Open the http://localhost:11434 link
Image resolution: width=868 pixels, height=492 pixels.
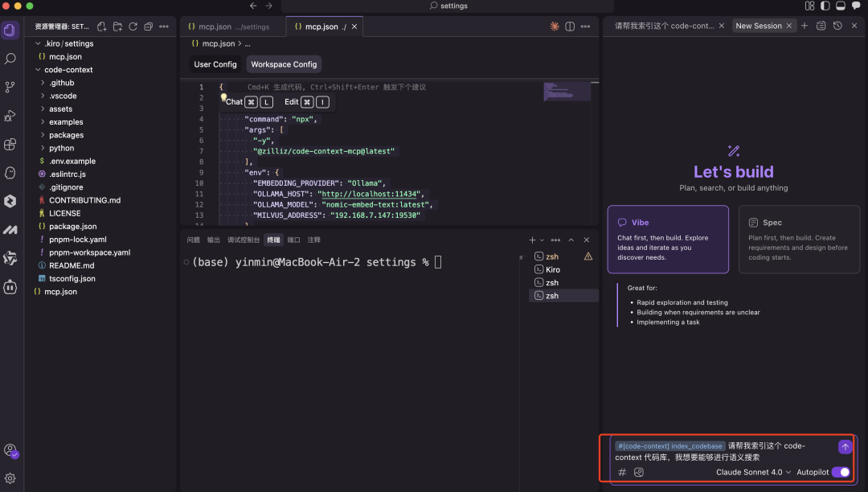point(369,194)
